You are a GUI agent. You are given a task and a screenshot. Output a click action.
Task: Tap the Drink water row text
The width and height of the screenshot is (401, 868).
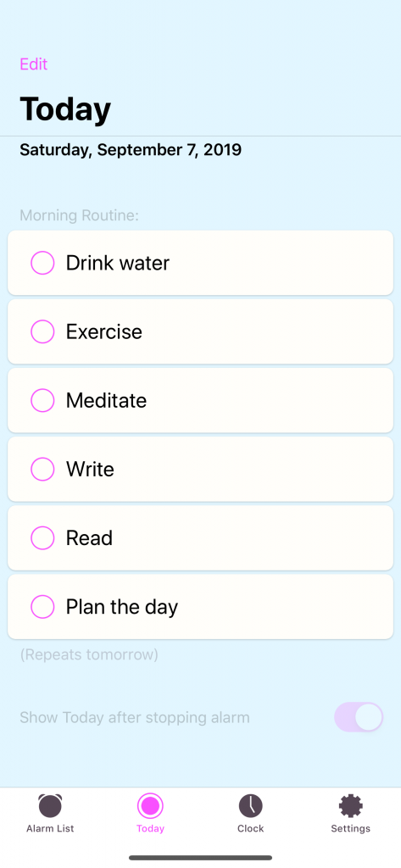click(118, 263)
